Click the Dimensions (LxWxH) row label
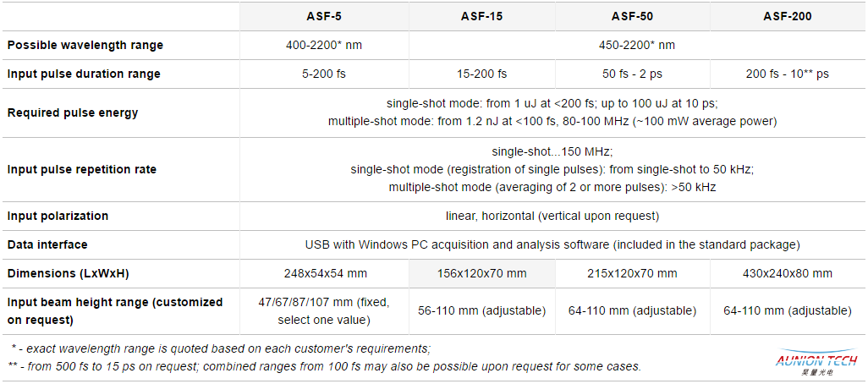Screen dimensions: 868x384 (x=68, y=273)
